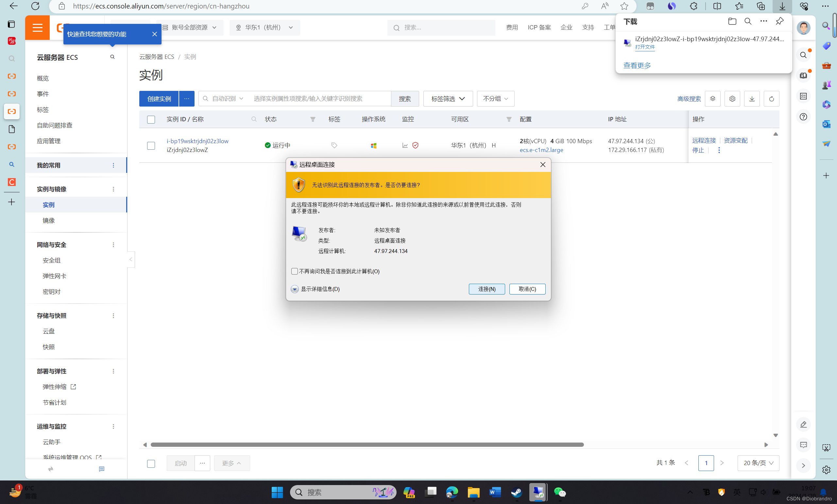Click the export download icon above table

click(752, 99)
